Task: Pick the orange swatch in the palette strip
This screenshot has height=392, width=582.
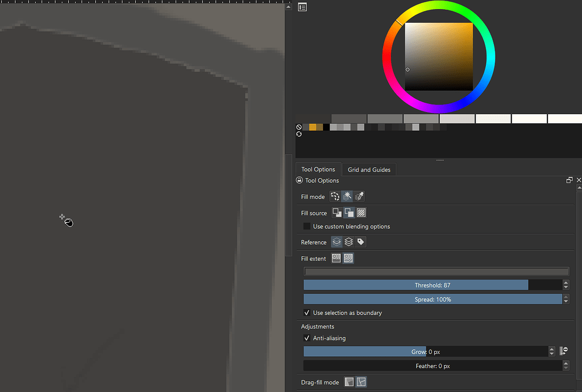Action: 314,127
